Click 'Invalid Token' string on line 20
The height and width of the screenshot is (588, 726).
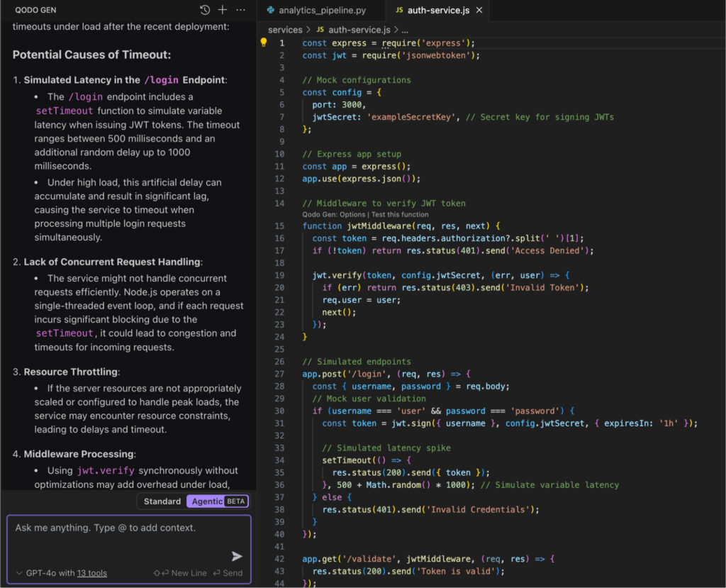[x=542, y=288]
